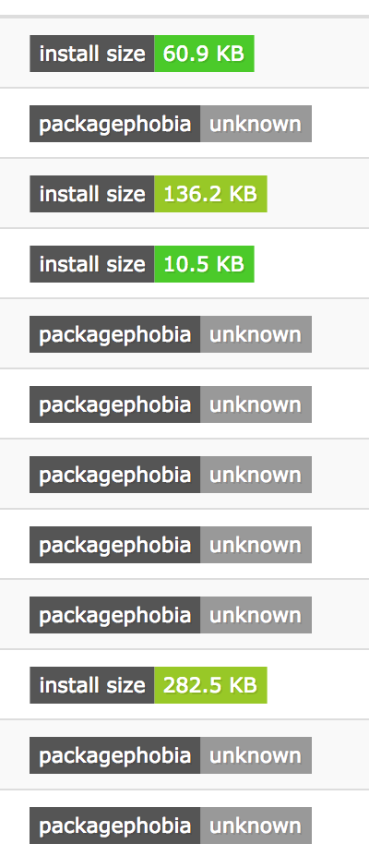Viewport: 369px width, 868px height.
Task: Click the install size label beside 136.2 KB
Action: point(92,194)
